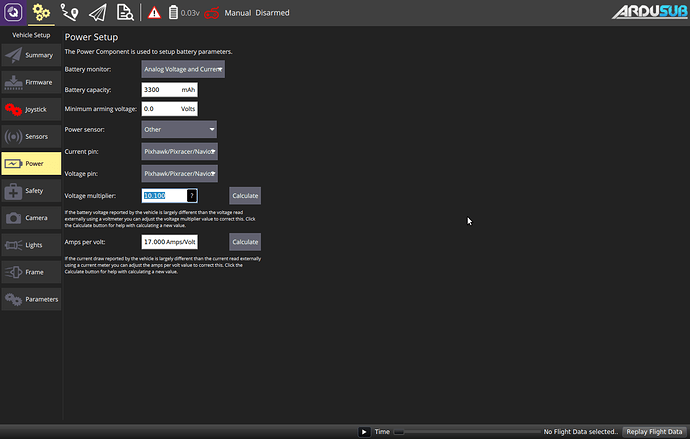Click the Firmware download icon

(x=13, y=82)
